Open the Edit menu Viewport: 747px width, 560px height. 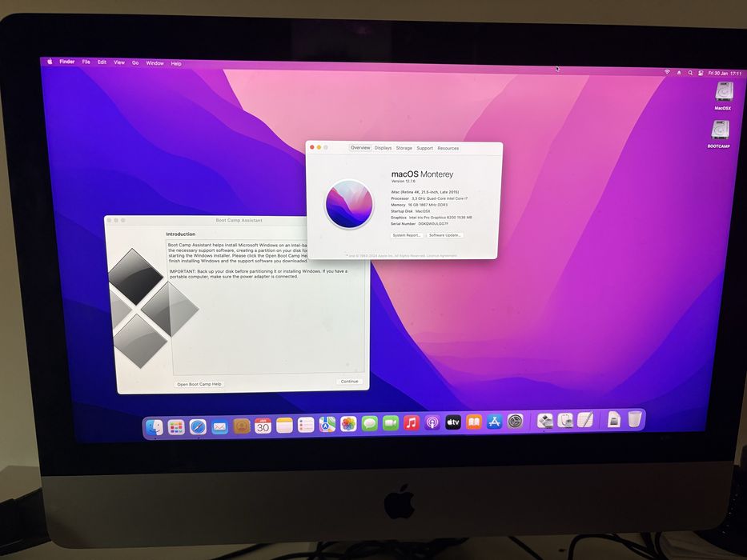102,62
